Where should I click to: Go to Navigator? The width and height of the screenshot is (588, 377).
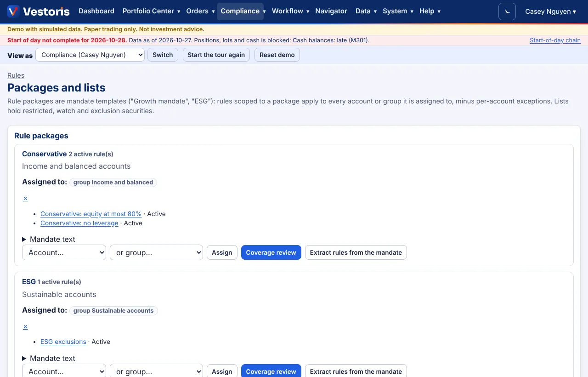click(331, 11)
